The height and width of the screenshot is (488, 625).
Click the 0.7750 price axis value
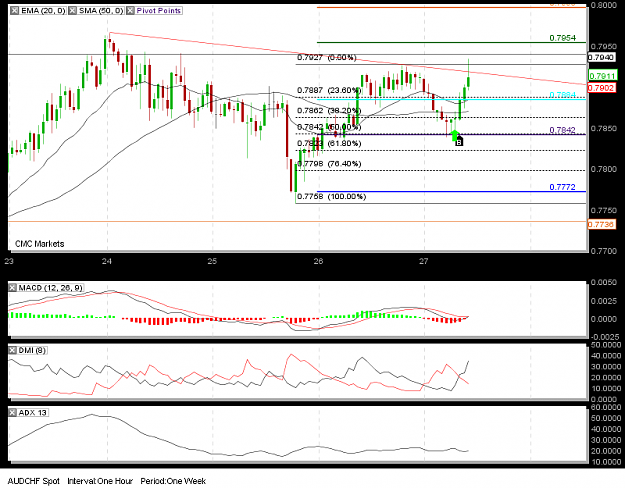pos(603,210)
